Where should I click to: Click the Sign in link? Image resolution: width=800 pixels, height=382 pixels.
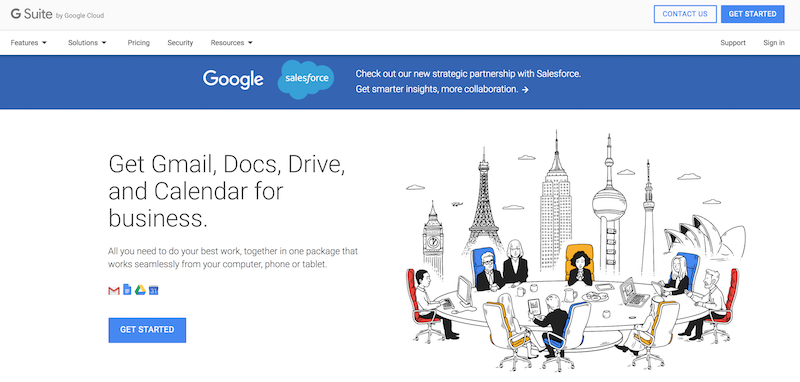774,43
